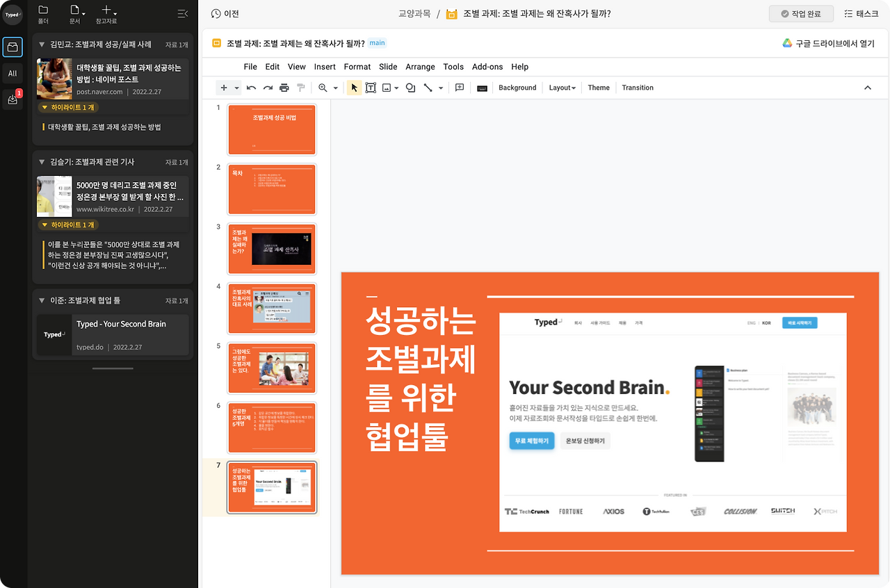The width and height of the screenshot is (890, 588).
Task: Click the 태스크 list icon
Action: point(848,13)
